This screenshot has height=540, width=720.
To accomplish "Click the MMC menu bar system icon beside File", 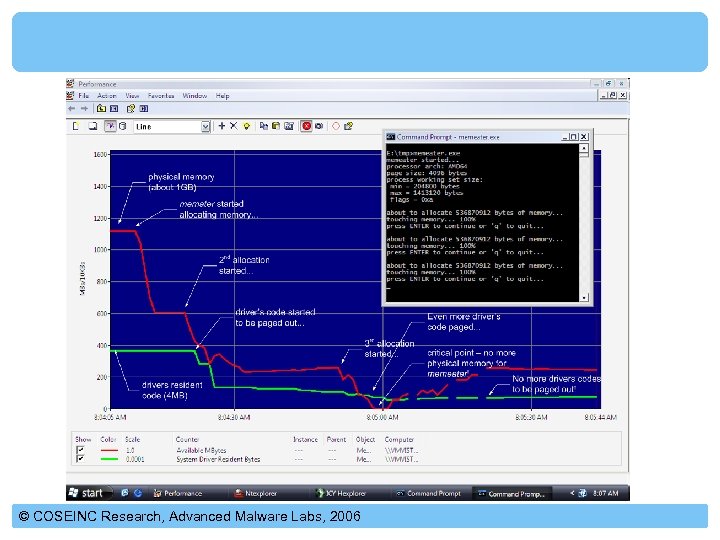I will tap(70, 96).
